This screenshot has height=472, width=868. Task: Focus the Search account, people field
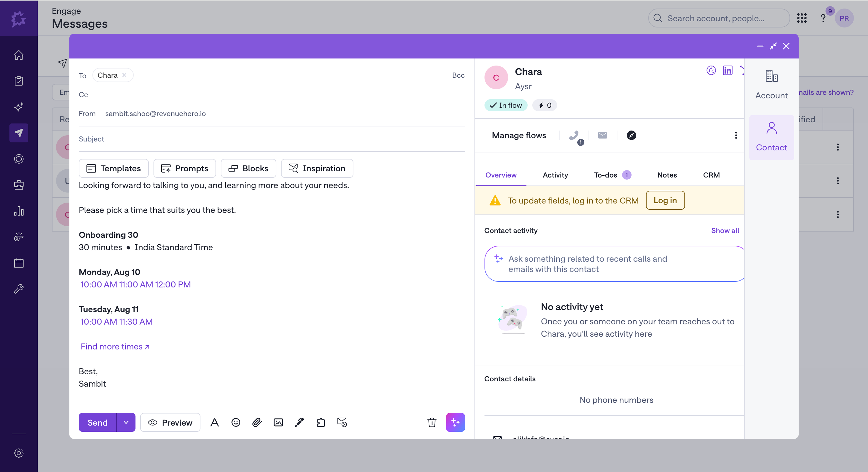[x=719, y=18]
